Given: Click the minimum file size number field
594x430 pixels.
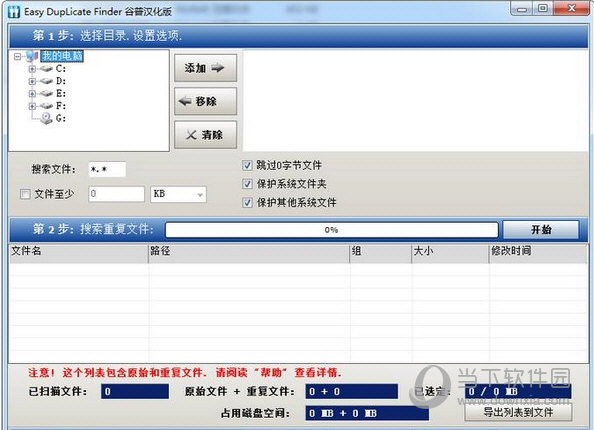Looking at the screenshot, I should [117, 194].
